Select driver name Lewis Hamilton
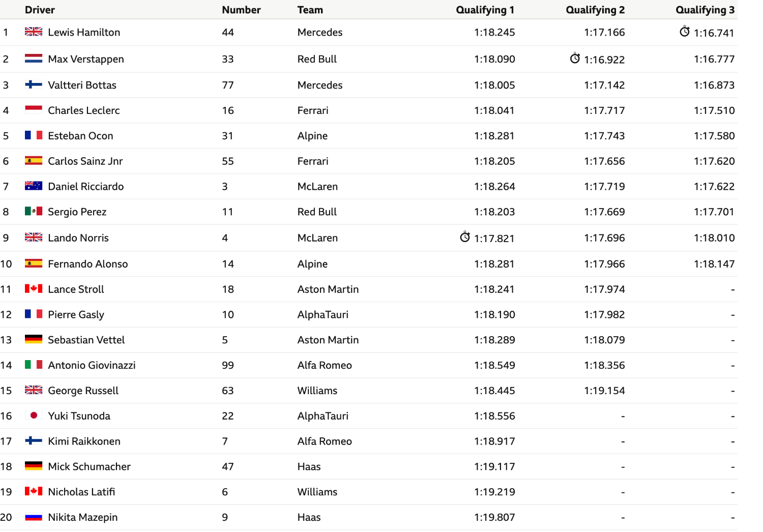The height and width of the screenshot is (532, 763). [x=84, y=33]
